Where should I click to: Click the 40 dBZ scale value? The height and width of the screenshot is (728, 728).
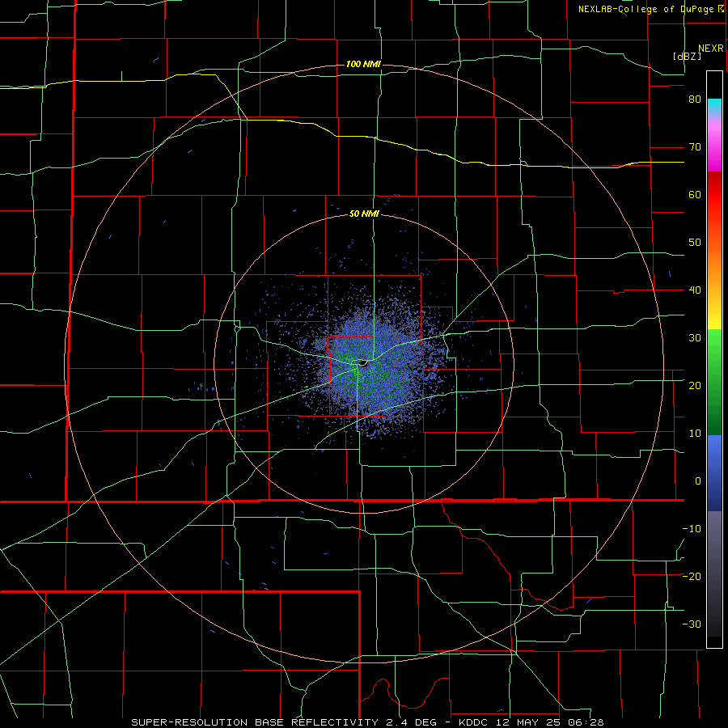695,290
